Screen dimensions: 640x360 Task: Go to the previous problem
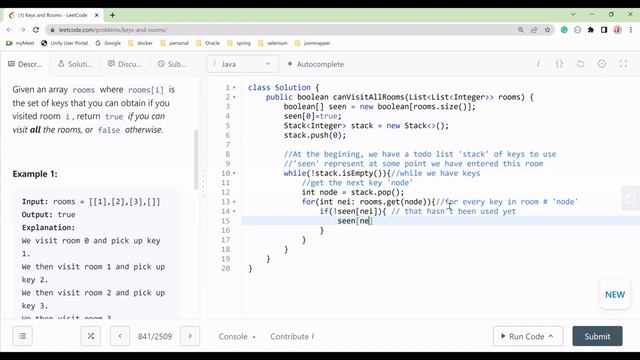120,336
